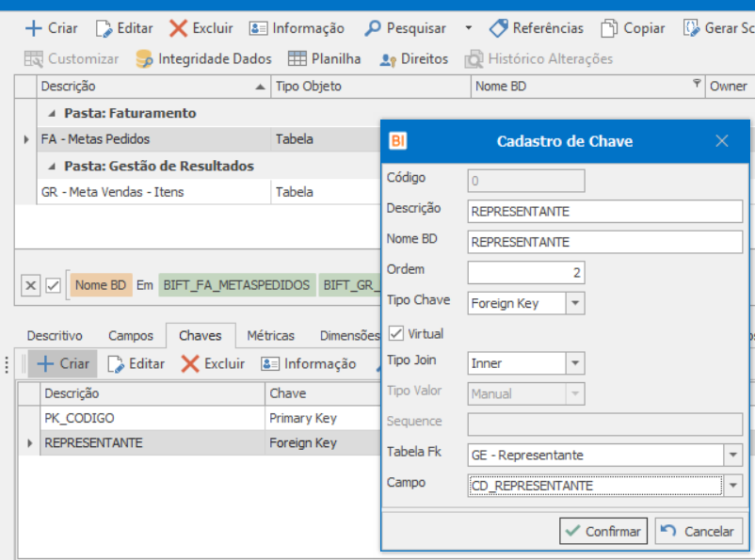The height and width of the screenshot is (560, 755).
Task: Remove the filter with the X button
Action: point(30,285)
